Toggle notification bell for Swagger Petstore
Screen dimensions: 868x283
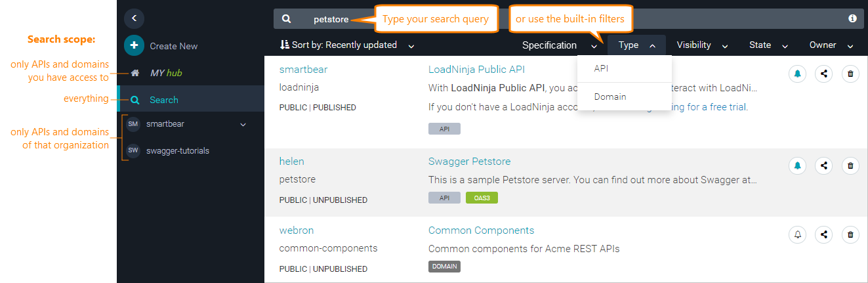click(x=798, y=165)
